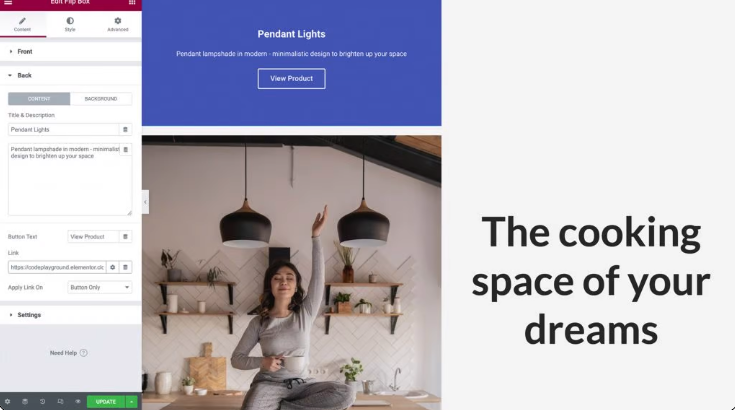Click the dynamic tags icon beside Button Text field
This screenshot has height=410, width=735.
click(x=125, y=237)
